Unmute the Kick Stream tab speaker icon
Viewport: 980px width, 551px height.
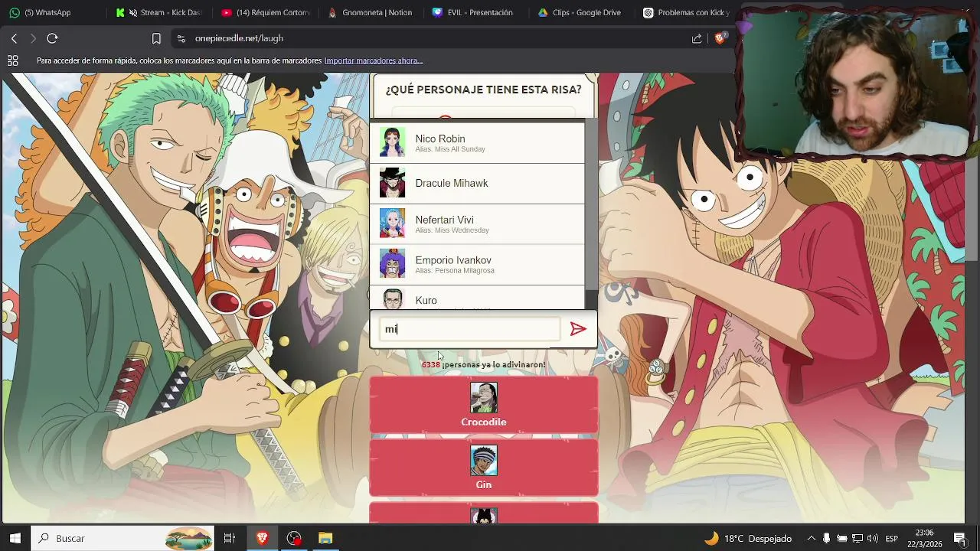click(x=133, y=12)
